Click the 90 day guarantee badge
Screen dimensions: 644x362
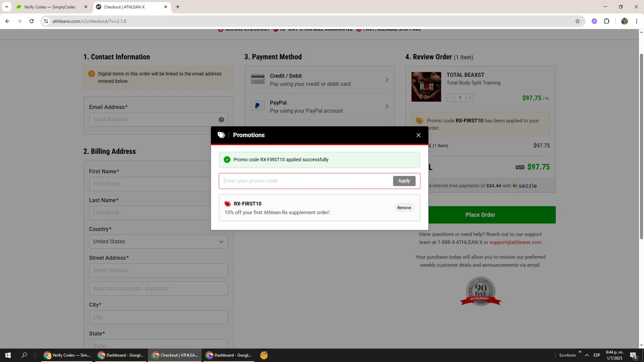click(480, 291)
